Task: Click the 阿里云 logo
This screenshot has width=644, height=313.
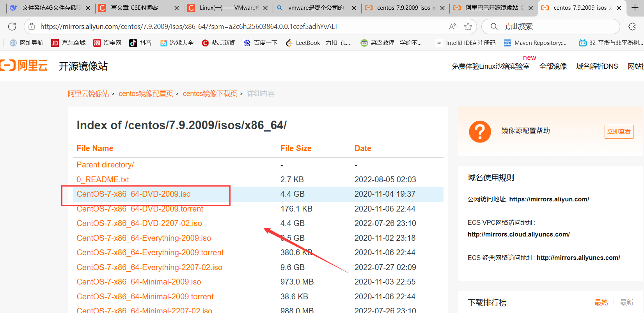Action: [24, 65]
